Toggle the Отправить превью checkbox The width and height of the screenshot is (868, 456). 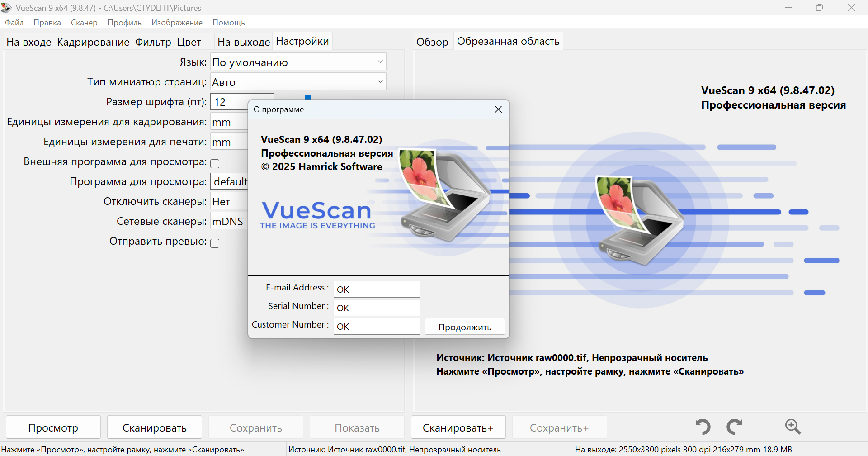pos(215,243)
